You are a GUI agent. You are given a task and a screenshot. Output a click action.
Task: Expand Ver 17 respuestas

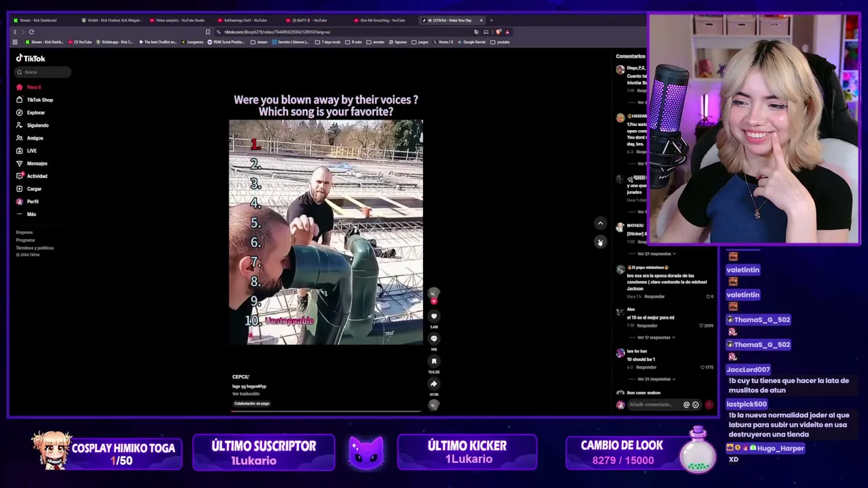click(656, 338)
